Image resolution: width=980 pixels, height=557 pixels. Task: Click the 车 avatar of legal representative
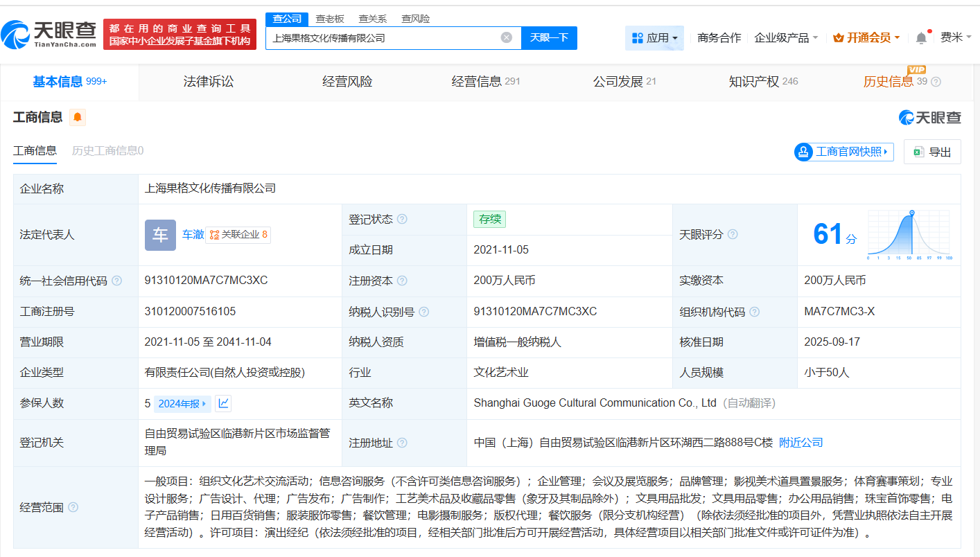coord(160,235)
